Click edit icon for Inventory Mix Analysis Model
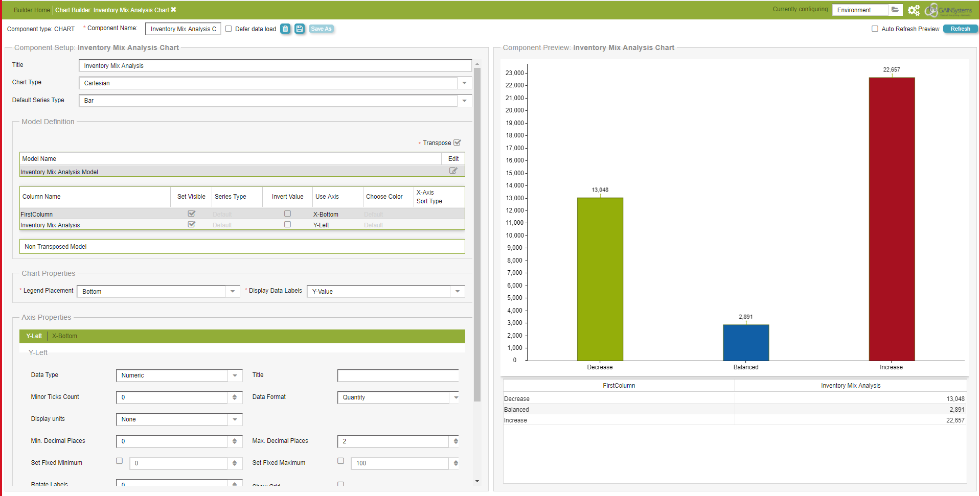This screenshot has height=496, width=980. tap(453, 171)
